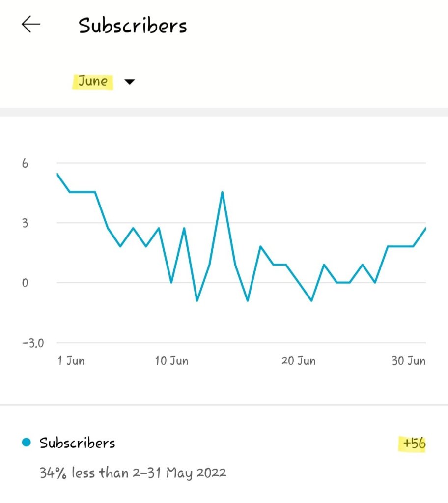Screen dimensions: 448x503
Task: Click the 1 Jun x-axis label
Action: coord(71,361)
